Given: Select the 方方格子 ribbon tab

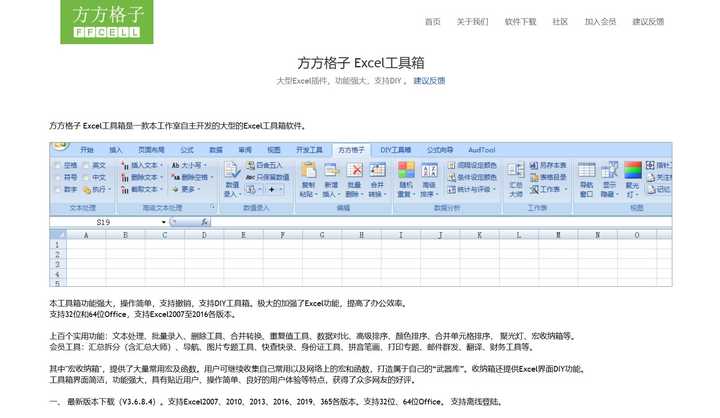Looking at the screenshot, I should tap(351, 150).
